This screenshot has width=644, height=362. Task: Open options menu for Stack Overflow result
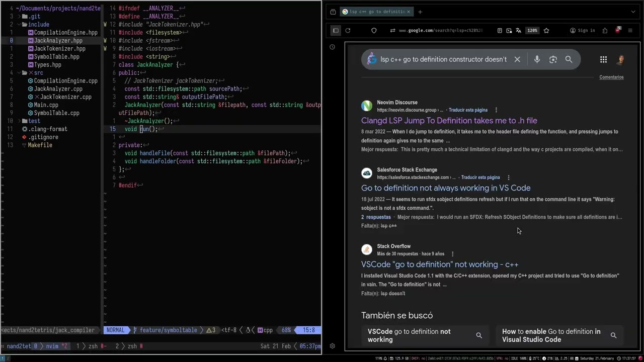(x=453, y=254)
